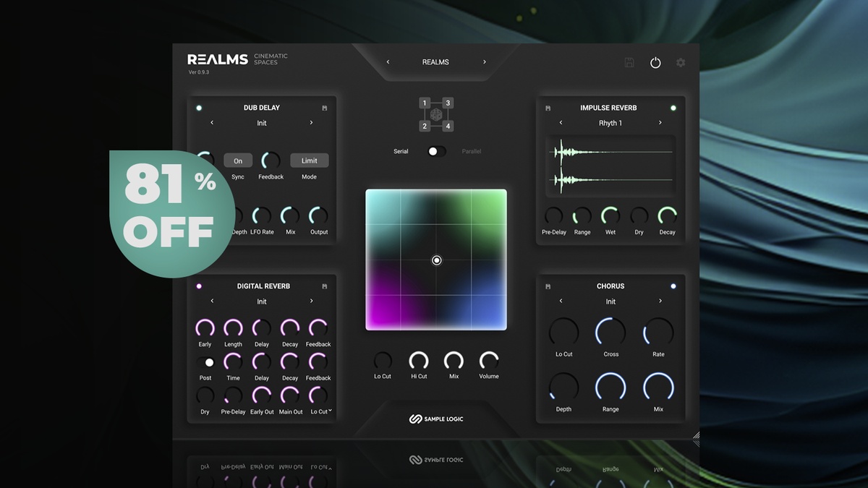Click the XY pad center cursor

436,260
